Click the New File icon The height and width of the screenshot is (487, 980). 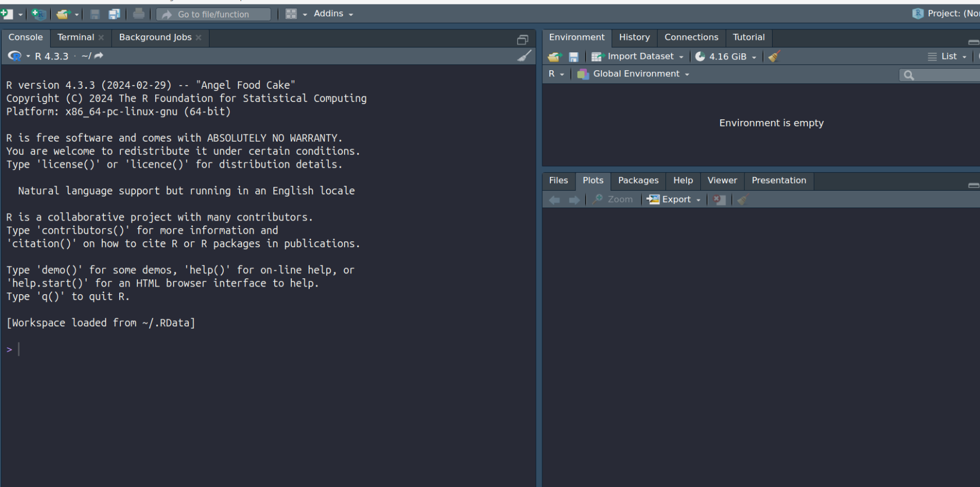click(x=7, y=14)
